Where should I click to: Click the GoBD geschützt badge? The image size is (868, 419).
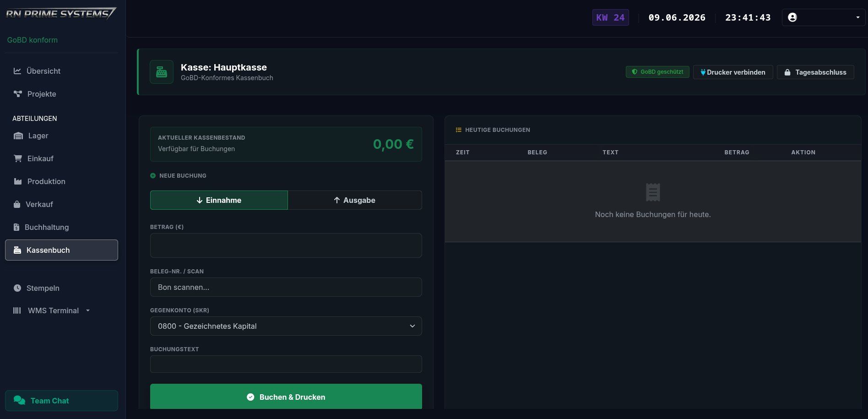[657, 72]
